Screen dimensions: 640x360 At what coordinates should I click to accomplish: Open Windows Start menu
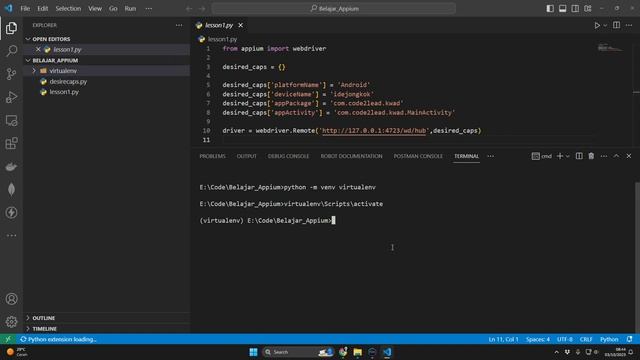(253, 352)
